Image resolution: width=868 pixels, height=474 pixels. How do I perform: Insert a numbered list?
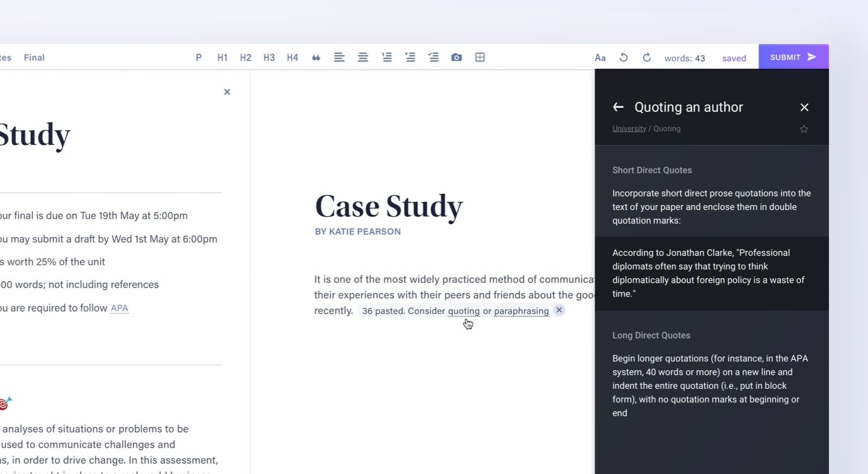[x=387, y=58]
